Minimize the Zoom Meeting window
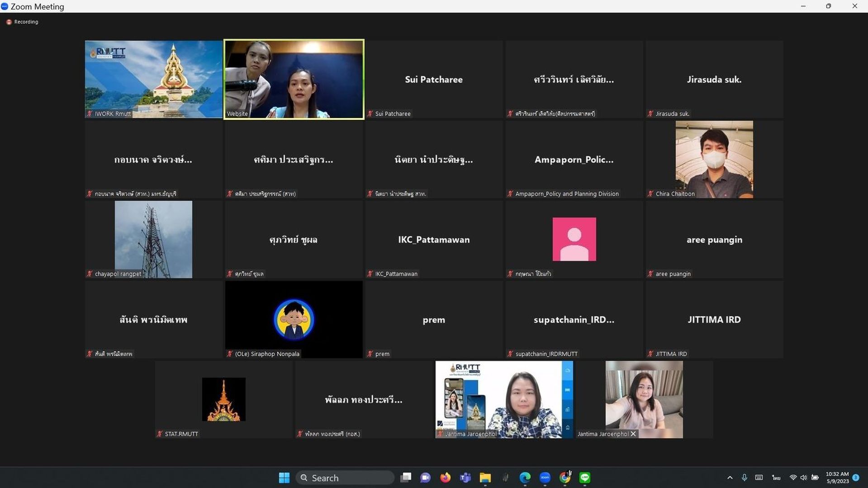The width and height of the screenshot is (868, 488). click(x=803, y=6)
